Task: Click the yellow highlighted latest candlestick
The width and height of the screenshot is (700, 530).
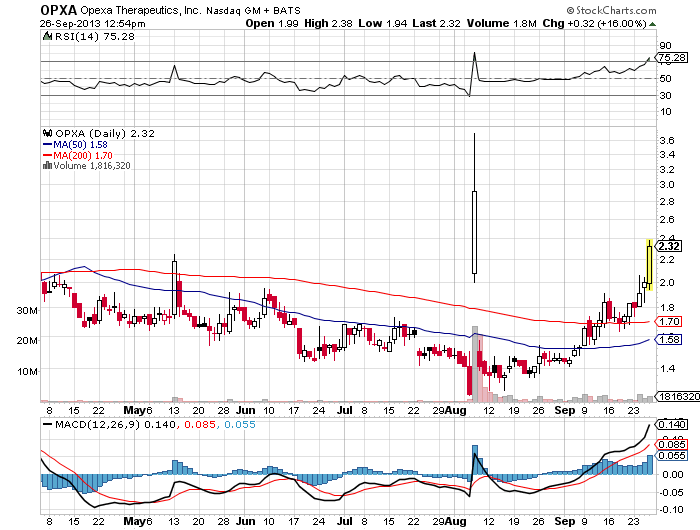Action: [x=650, y=265]
